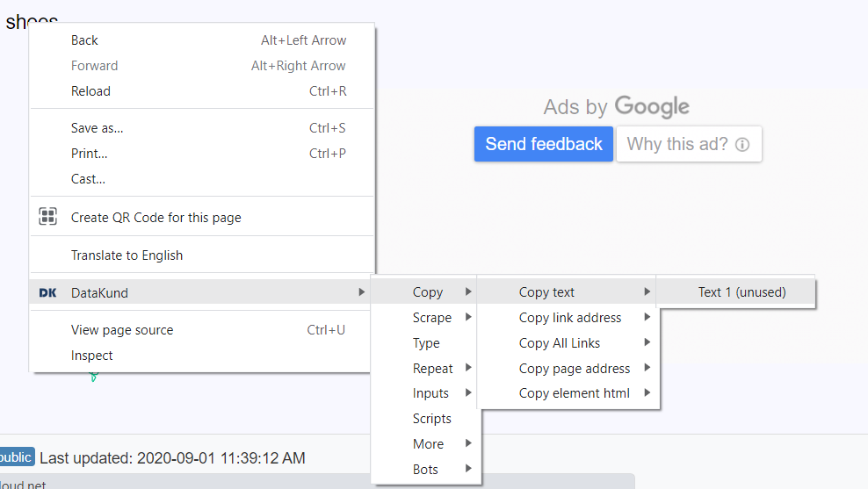Click the blue public badge
Image resolution: width=868 pixels, height=489 pixels.
(16, 457)
